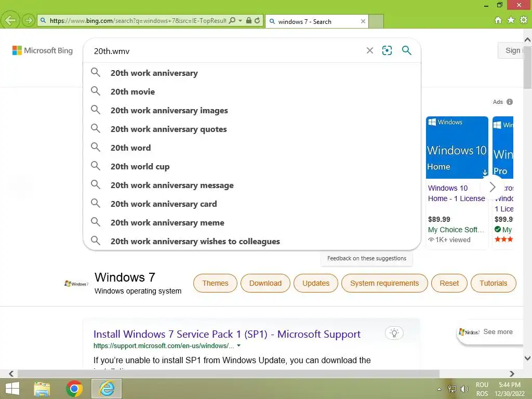Click the Themes pill button
This screenshot has height=399, width=532.
(x=215, y=283)
